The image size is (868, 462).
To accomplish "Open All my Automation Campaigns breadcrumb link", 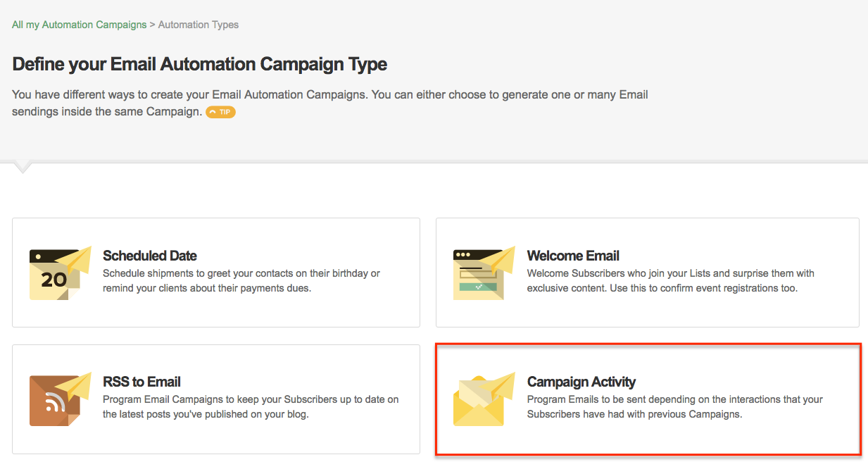I will (x=80, y=25).
